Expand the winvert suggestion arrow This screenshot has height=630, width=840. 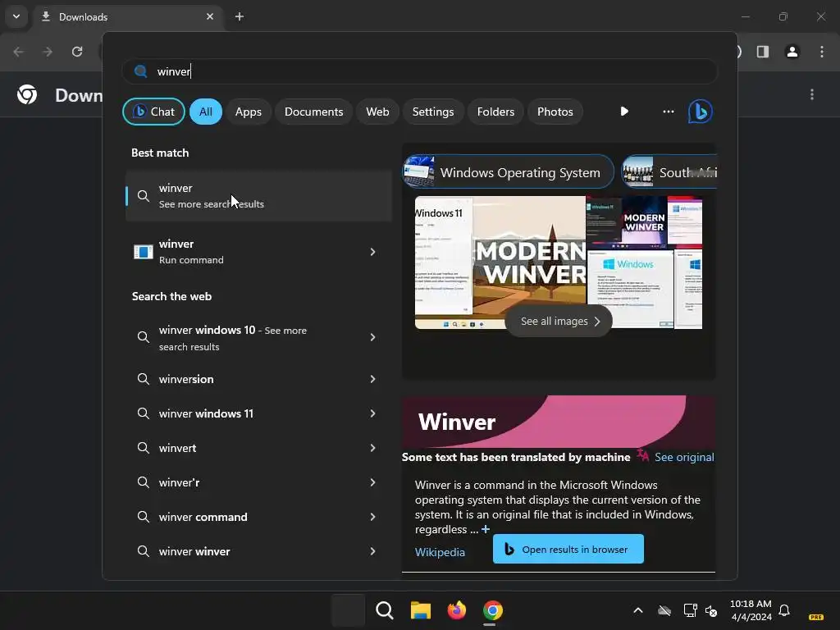click(373, 448)
